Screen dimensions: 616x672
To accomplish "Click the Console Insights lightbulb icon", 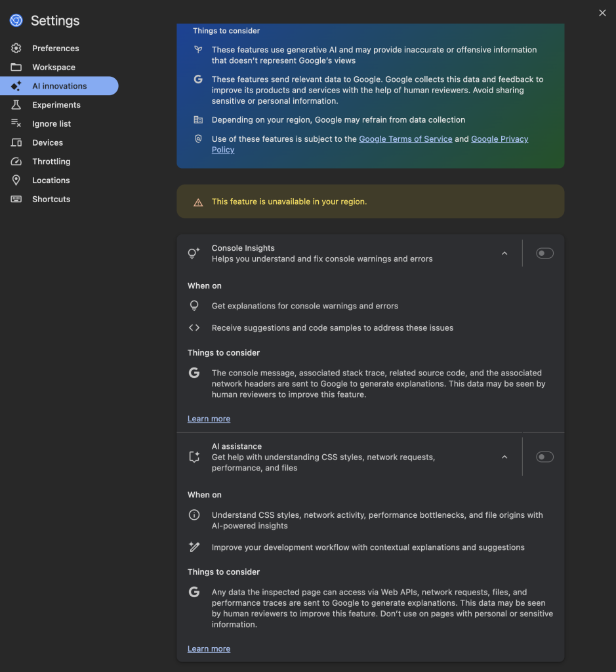I will point(194,253).
